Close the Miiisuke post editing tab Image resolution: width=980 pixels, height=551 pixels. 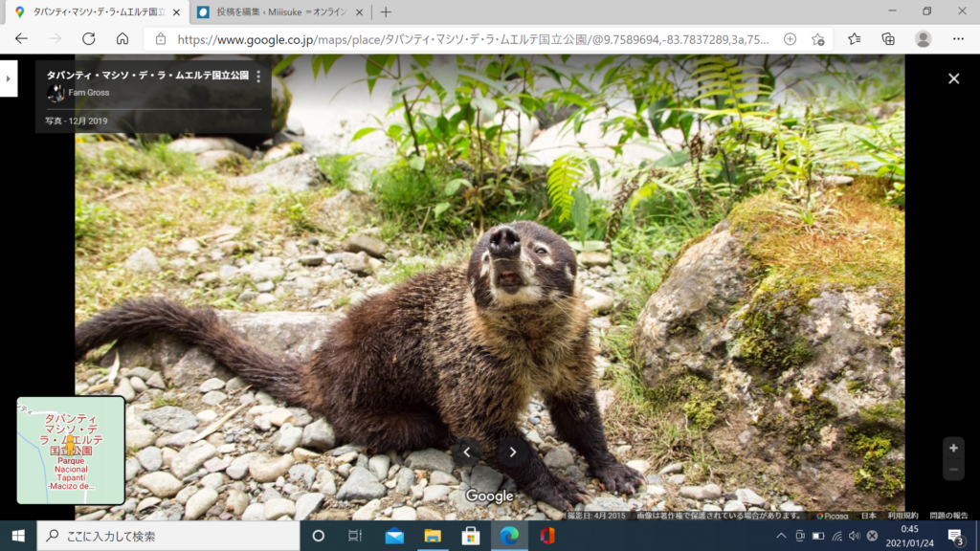point(360,11)
